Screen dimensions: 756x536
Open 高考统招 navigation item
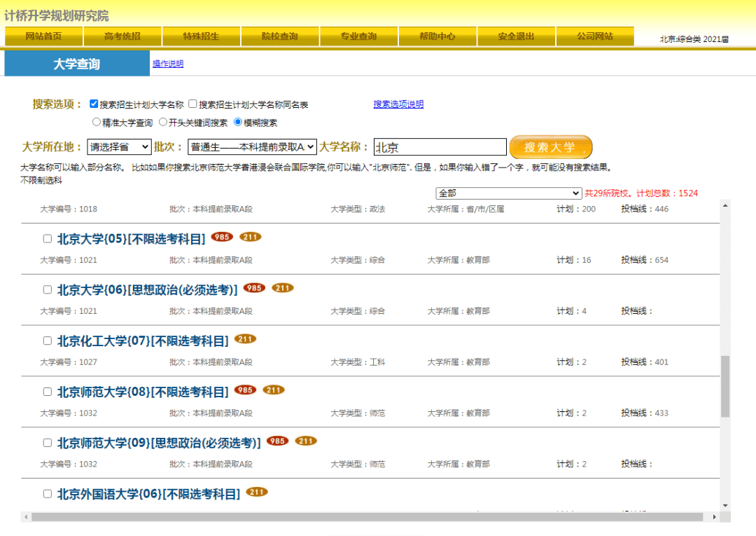click(x=122, y=36)
